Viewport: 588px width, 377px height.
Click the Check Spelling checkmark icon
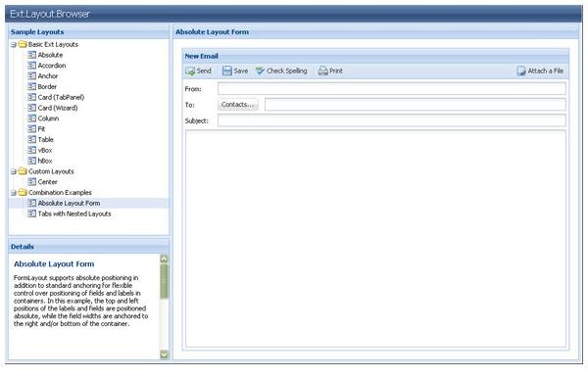click(x=260, y=71)
